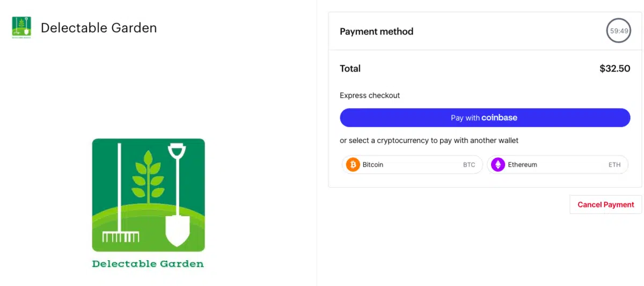Click the countdown timer circle
644x286 pixels.
click(618, 31)
